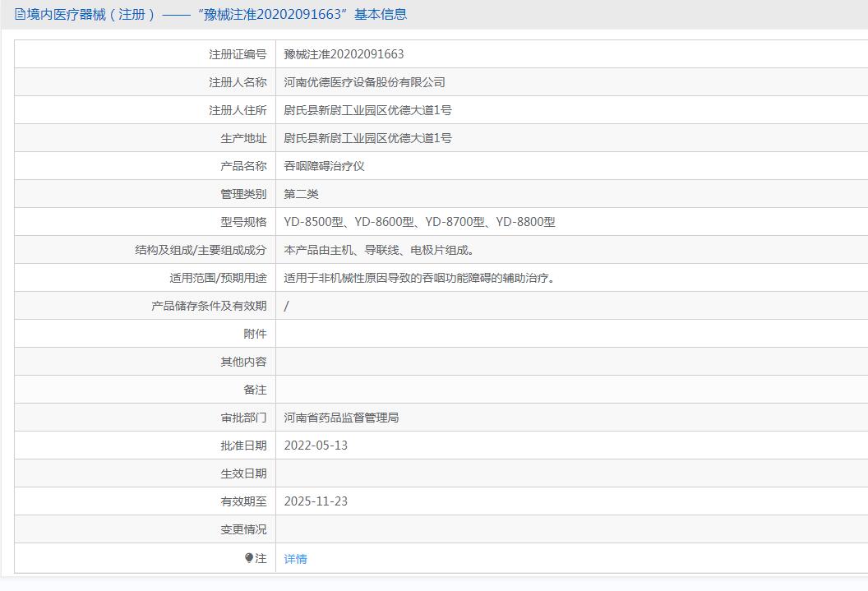Select the text 本产品由主机、导联线、电极片组成

(379, 250)
